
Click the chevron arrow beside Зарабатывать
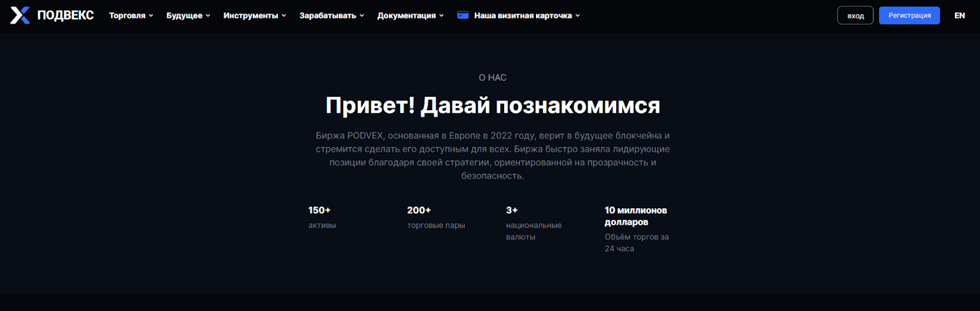(x=362, y=16)
